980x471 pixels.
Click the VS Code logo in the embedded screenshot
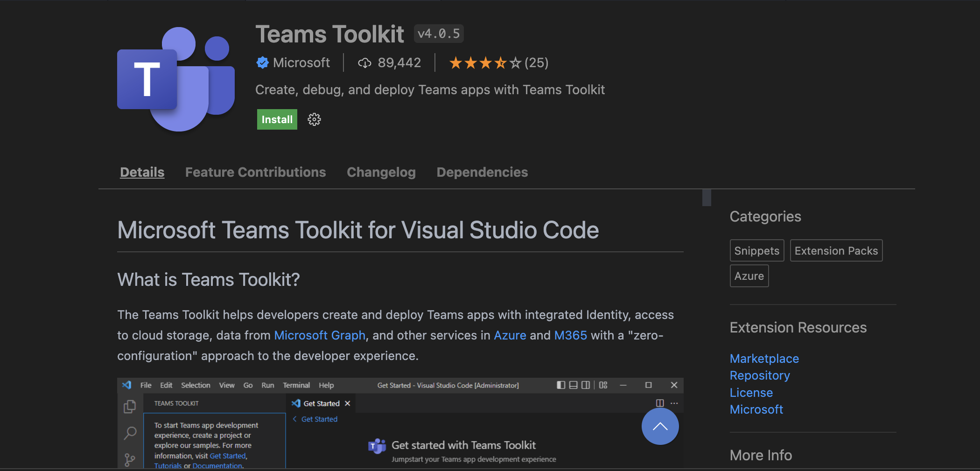pyautogui.click(x=126, y=385)
